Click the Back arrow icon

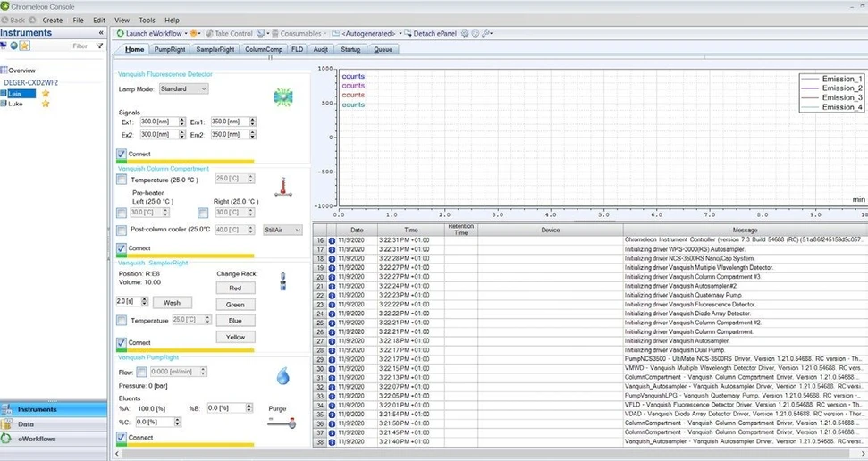[4, 20]
